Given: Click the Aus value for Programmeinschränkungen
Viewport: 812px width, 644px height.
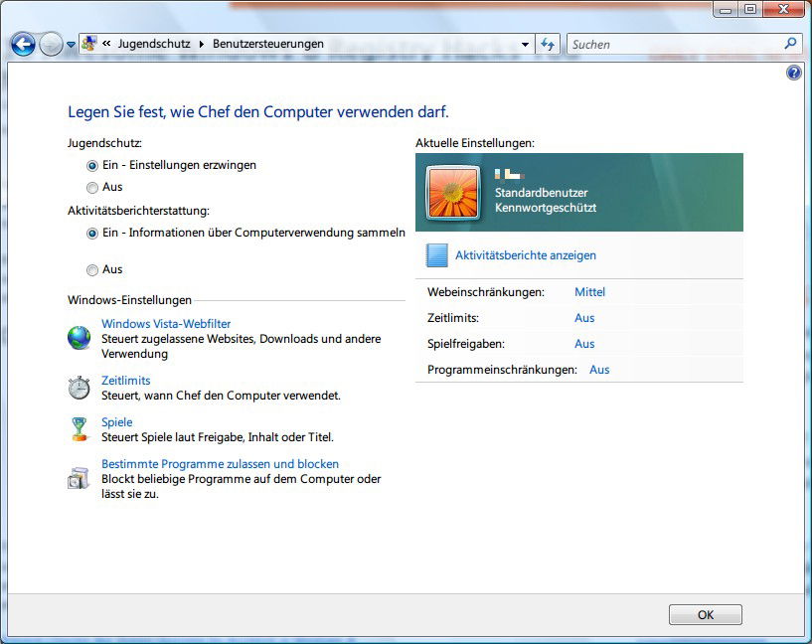Looking at the screenshot, I should 599,370.
